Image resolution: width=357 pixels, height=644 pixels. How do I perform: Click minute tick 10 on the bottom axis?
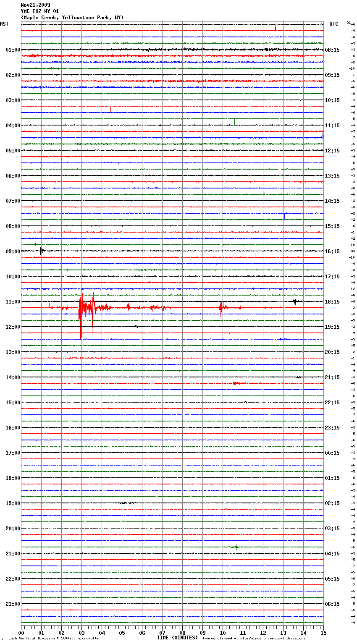tap(223, 633)
